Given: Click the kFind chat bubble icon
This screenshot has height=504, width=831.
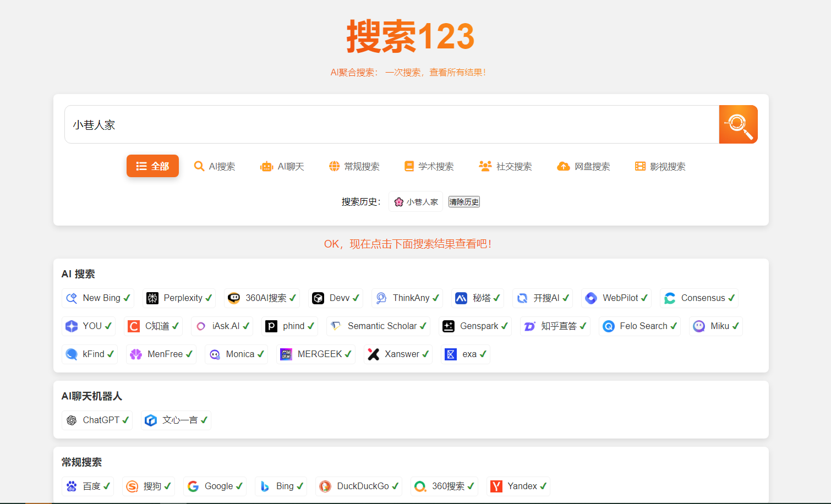Looking at the screenshot, I should [x=72, y=354].
